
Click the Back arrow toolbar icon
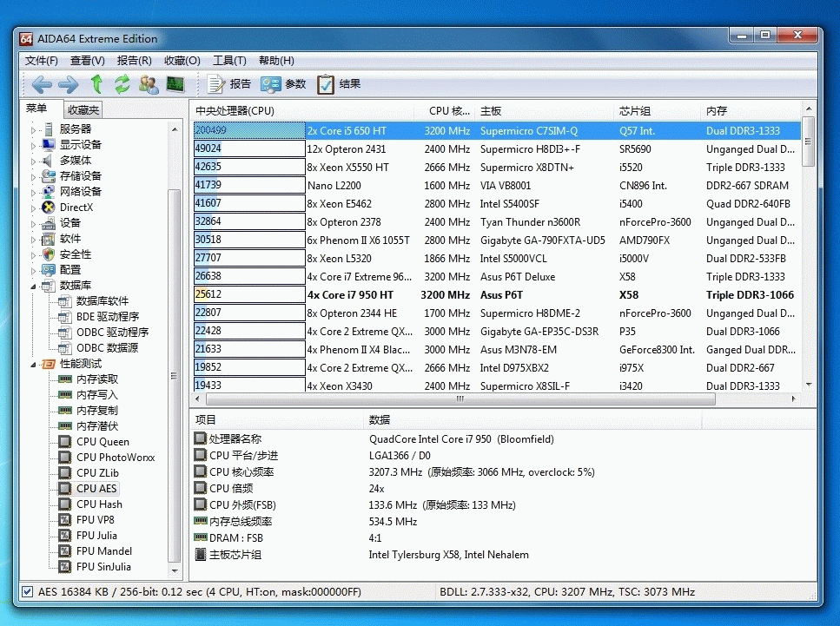(x=41, y=84)
